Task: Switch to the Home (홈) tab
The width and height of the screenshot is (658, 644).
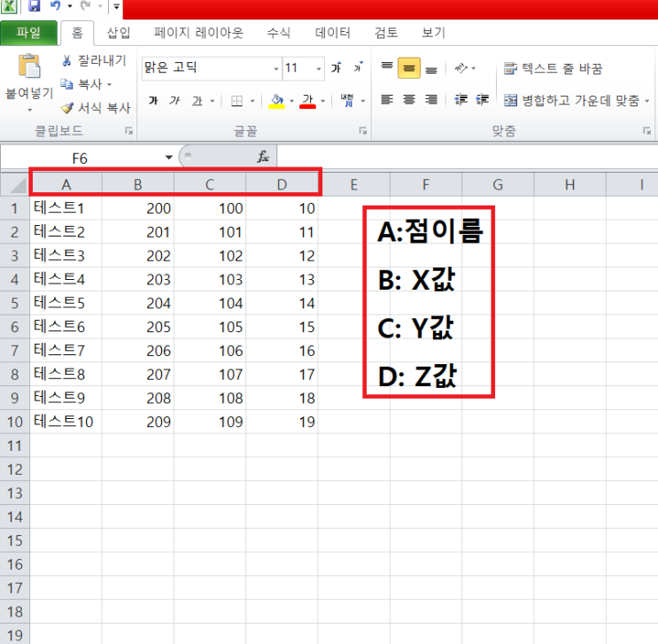Action: coord(77,33)
